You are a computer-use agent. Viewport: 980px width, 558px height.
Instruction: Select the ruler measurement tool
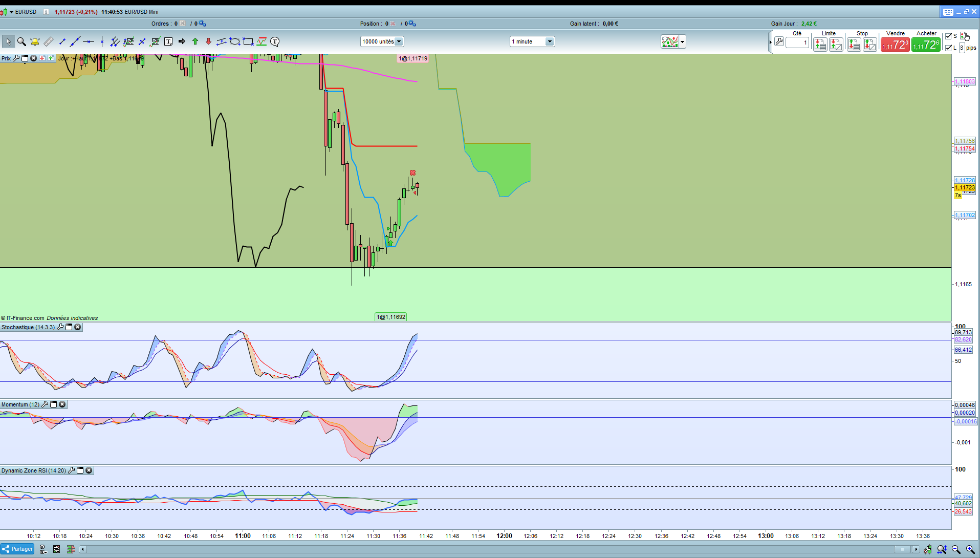[x=49, y=41]
